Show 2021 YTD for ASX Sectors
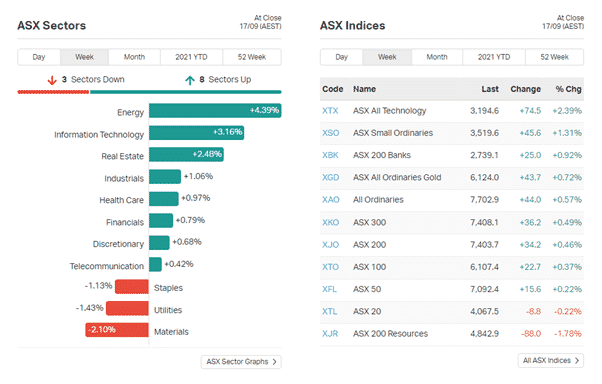The width and height of the screenshot is (602, 384). 191,57
